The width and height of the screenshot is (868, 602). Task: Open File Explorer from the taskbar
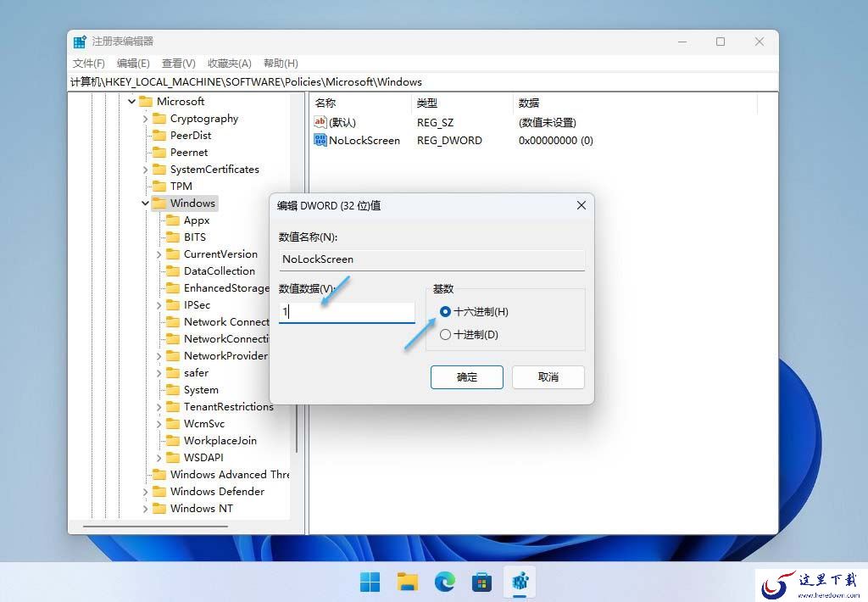[408, 582]
